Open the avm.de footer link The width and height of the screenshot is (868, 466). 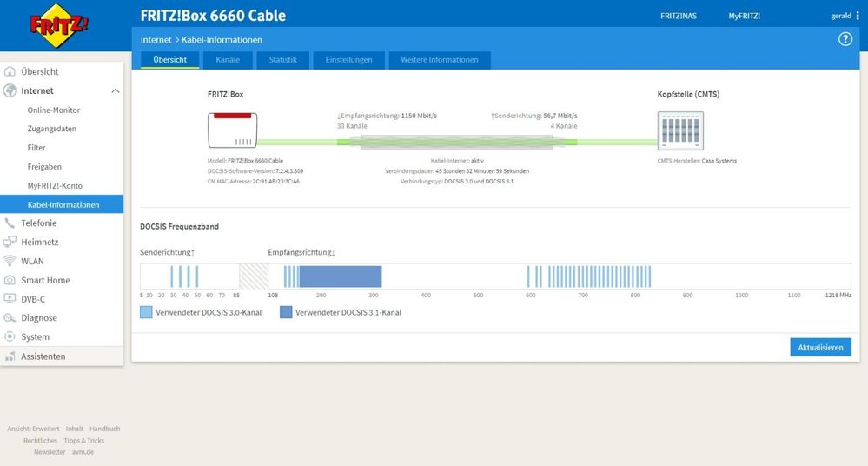[x=83, y=452]
